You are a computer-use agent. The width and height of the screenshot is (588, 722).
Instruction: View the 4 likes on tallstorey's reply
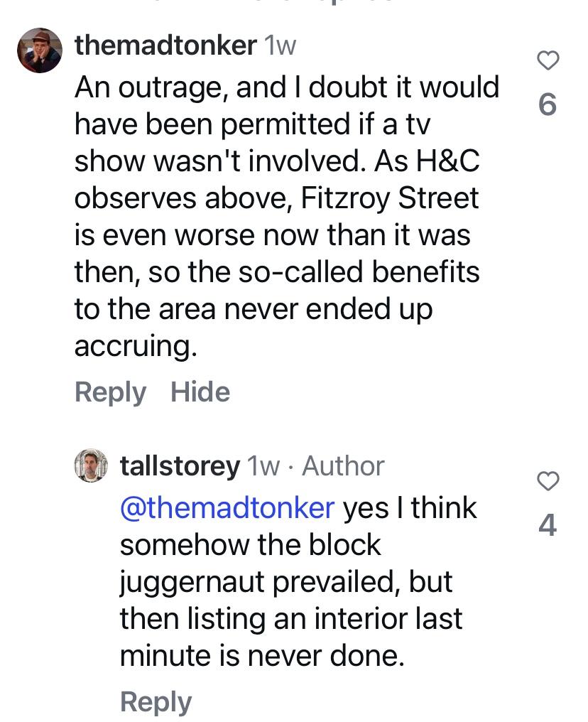[548, 525]
